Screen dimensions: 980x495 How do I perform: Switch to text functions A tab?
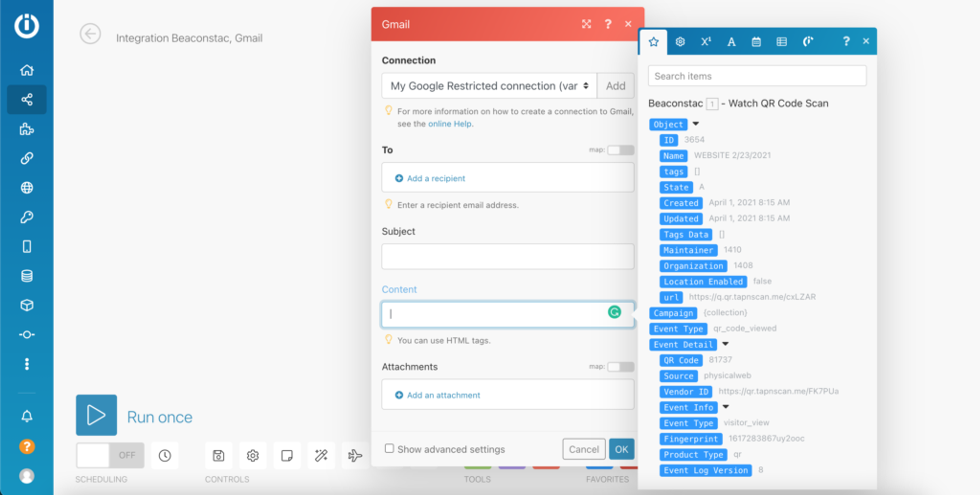tap(731, 42)
